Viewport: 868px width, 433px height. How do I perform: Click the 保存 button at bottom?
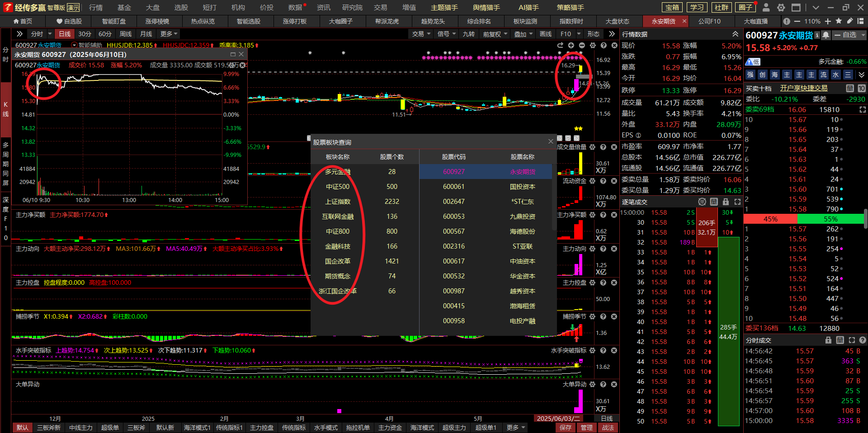[566, 428]
